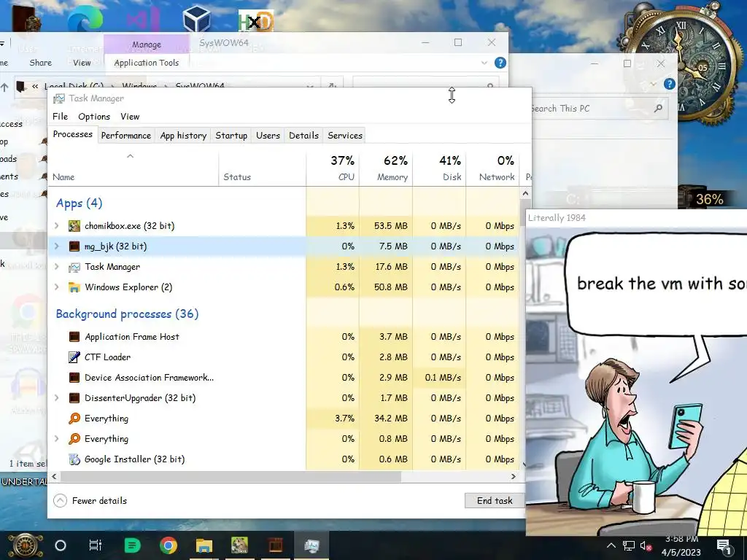Open the File menu in Task Manager
This screenshot has width=747, height=560.
pos(60,117)
